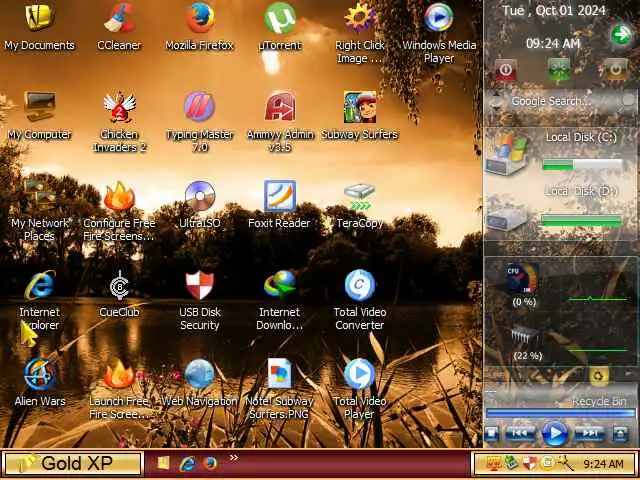Expand quick launch overflow chevron

coord(234,458)
